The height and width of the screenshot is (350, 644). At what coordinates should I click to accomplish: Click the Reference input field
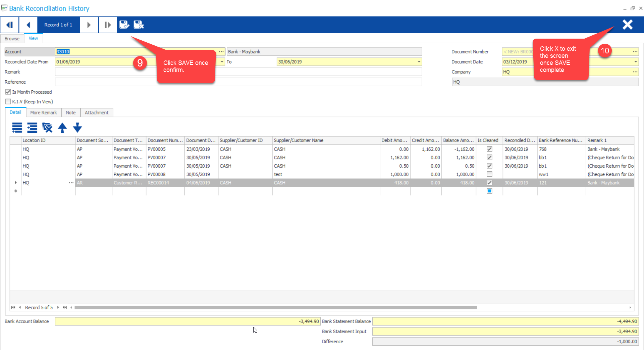[238, 82]
